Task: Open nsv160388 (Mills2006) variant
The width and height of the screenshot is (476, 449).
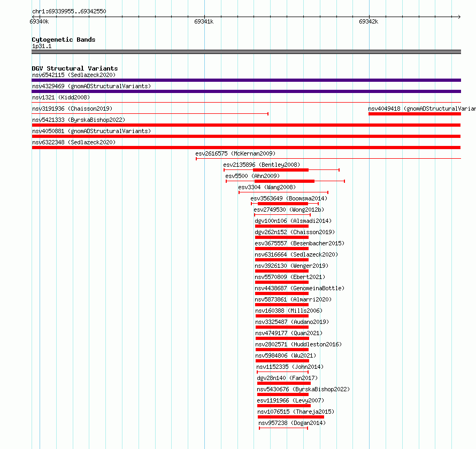Action: coord(289,311)
